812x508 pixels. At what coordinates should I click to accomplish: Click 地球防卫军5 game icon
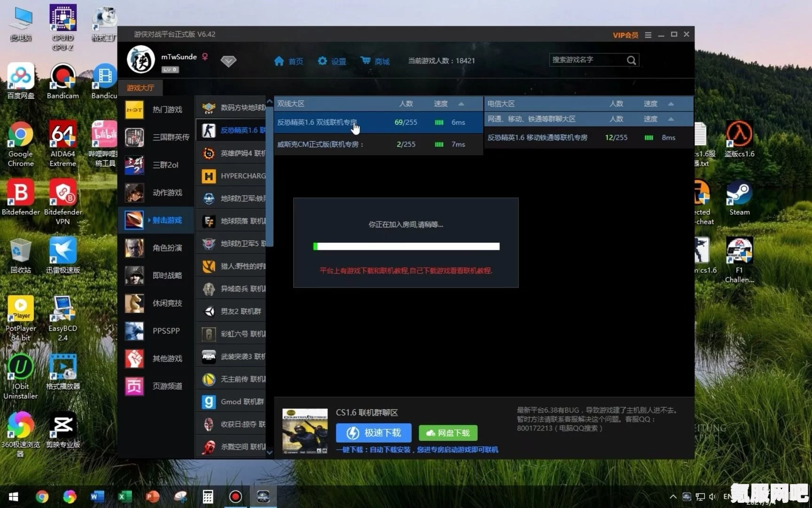[x=209, y=244]
